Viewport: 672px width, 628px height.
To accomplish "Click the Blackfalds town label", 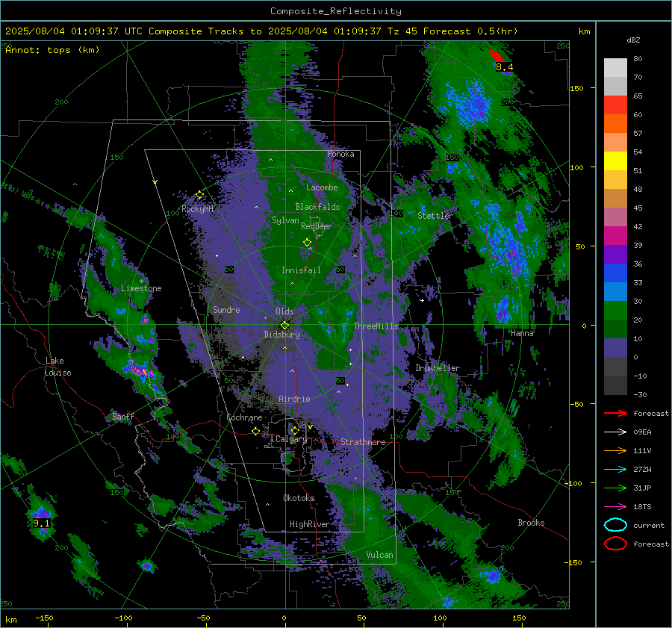I will 317,207.
